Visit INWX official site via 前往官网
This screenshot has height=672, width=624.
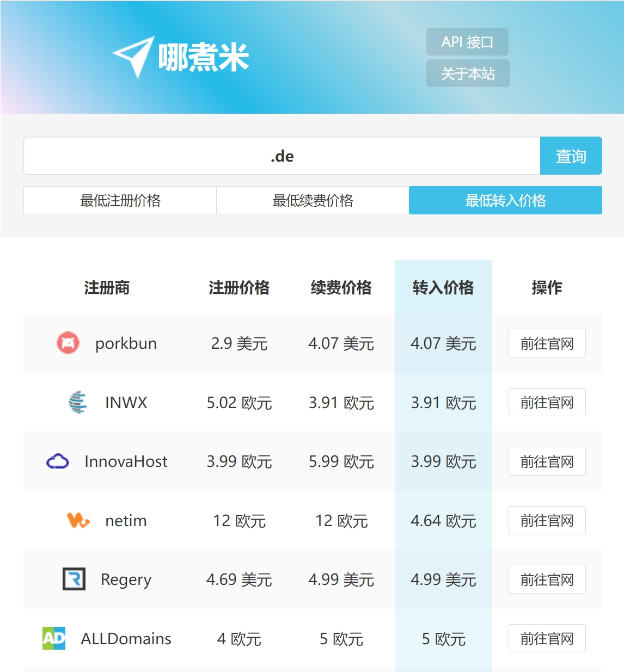tap(547, 402)
